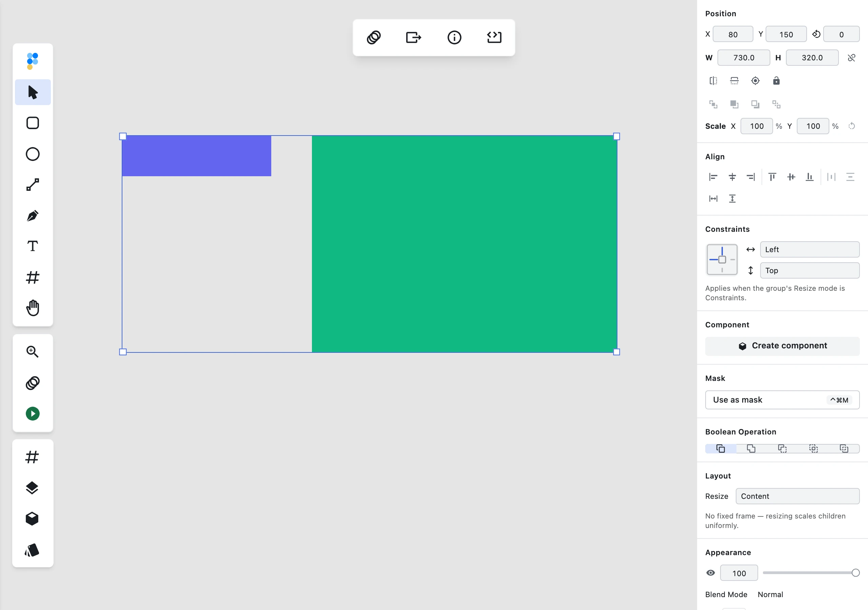
Task: Click the Info circle icon in top toolbar
Action: (454, 37)
